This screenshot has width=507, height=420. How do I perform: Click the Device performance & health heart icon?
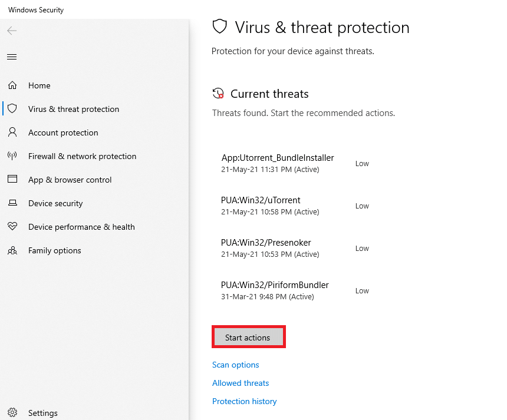[12, 227]
